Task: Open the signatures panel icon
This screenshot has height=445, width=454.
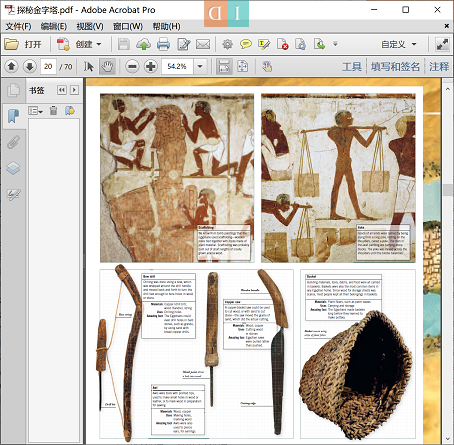Action: pyautogui.click(x=13, y=194)
